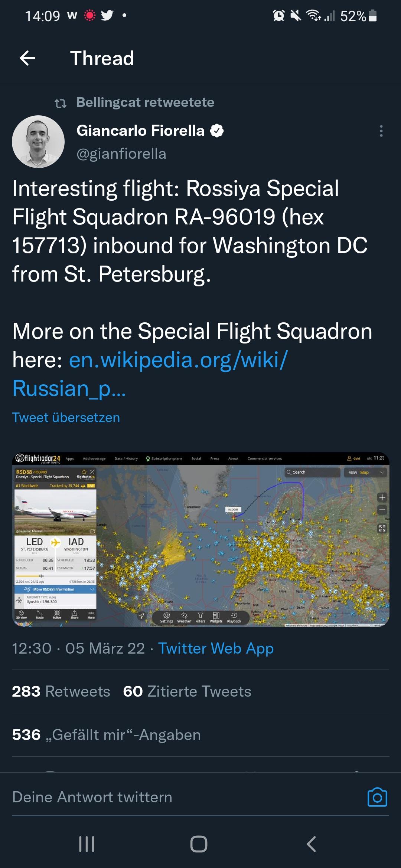Screen dimensions: 401x868
Task: View the 283 Retweets list
Action: [x=61, y=691]
